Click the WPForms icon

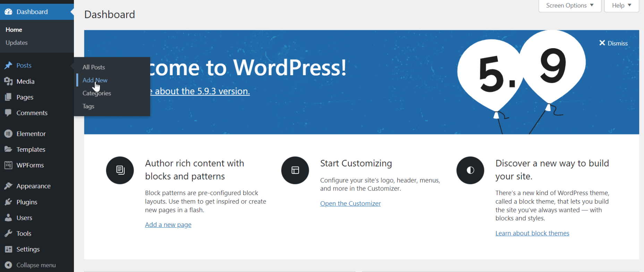click(x=8, y=165)
